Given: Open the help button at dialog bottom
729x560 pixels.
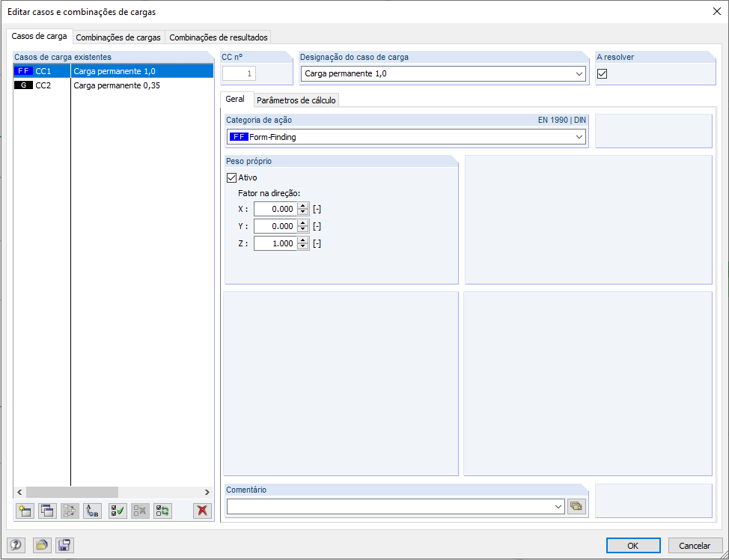Looking at the screenshot, I should click(x=16, y=544).
